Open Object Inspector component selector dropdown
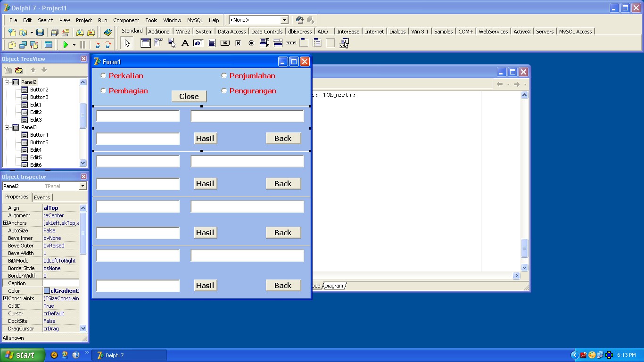The image size is (644, 362). point(83,186)
